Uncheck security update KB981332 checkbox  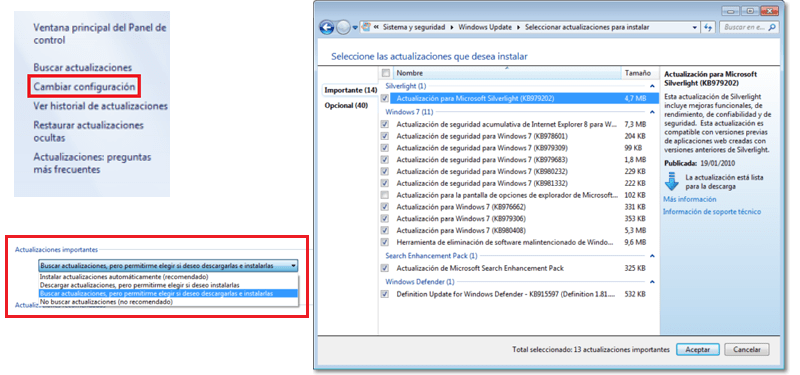385,183
